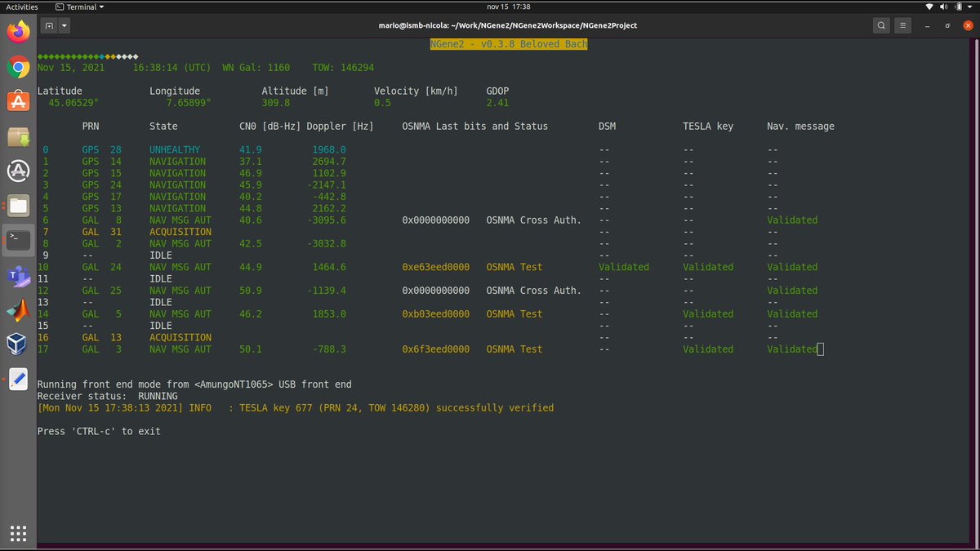Click the Terminal icon in the dock
Image resolution: width=980 pixels, height=551 pixels.
click(x=19, y=240)
